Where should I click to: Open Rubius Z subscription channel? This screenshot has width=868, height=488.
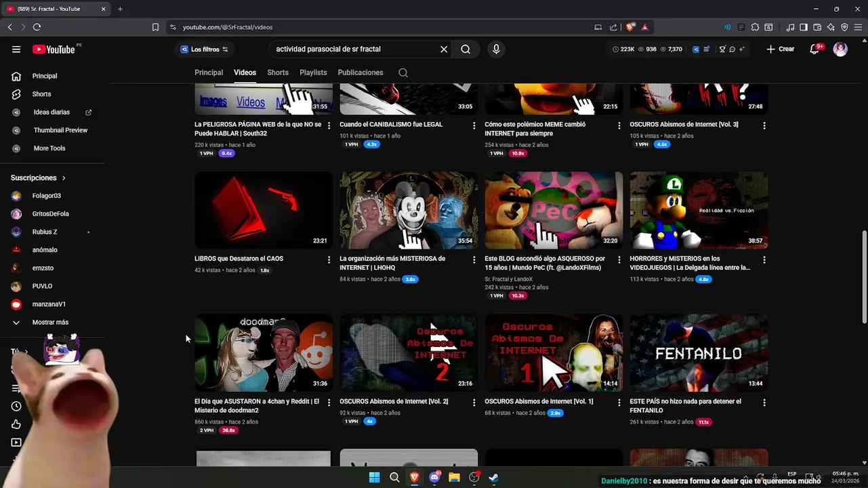click(x=45, y=232)
